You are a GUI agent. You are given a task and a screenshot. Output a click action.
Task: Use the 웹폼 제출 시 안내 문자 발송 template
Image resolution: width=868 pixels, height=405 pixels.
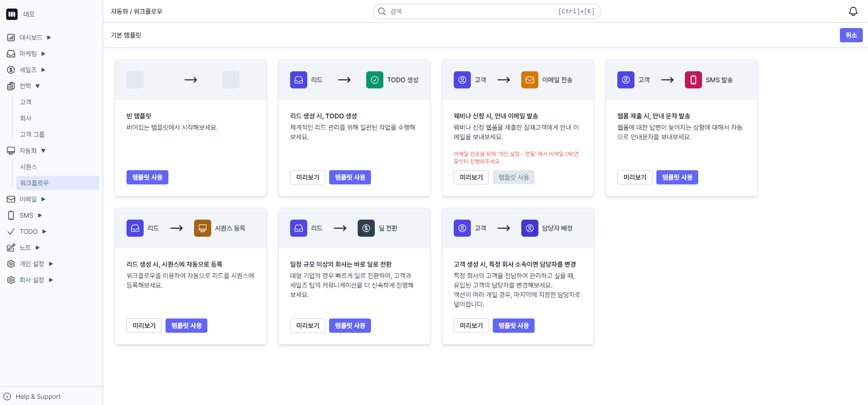click(677, 177)
